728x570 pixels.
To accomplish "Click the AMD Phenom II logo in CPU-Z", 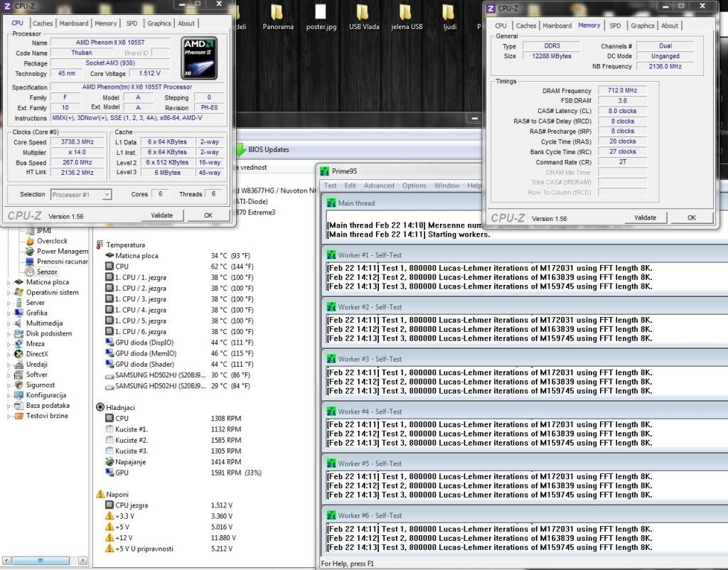I will tap(200, 58).
